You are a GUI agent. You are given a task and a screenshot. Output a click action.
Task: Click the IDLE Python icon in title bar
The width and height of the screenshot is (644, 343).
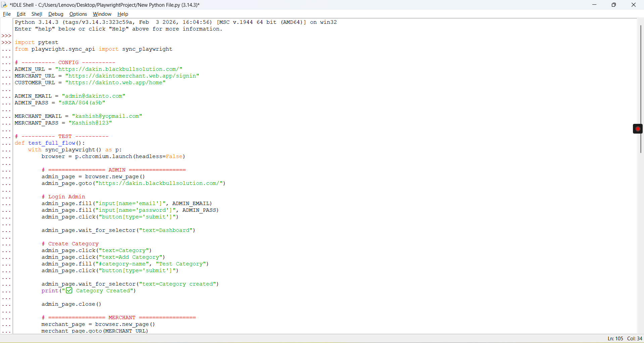tap(4, 5)
